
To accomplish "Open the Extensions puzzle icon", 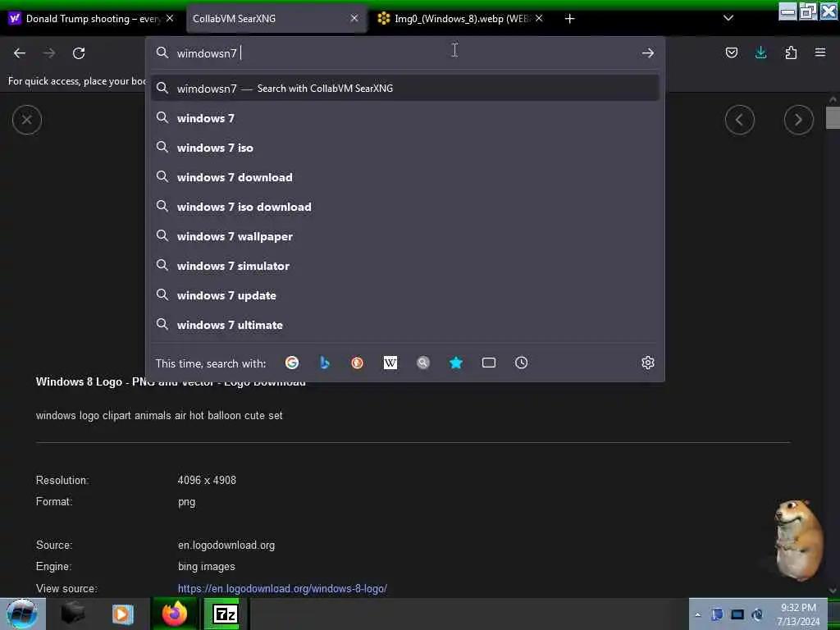I will click(x=791, y=52).
